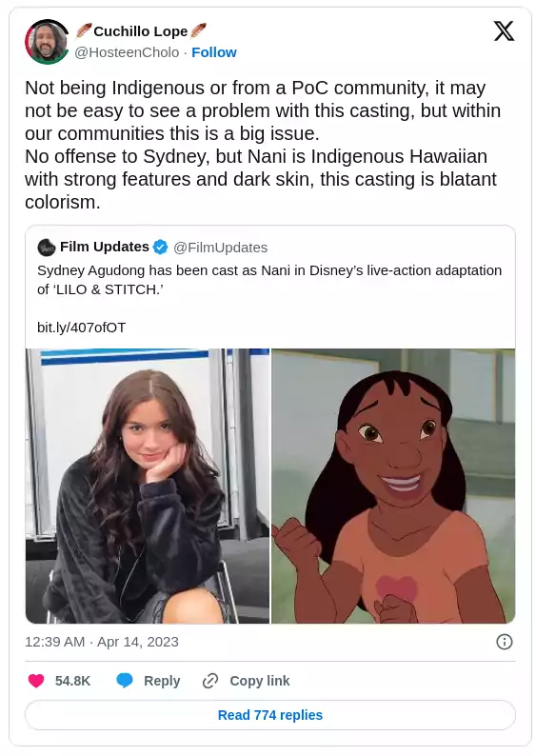This screenshot has height=756, width=536.
Task: Click the copy link chain icon
Action: (210, 680)
